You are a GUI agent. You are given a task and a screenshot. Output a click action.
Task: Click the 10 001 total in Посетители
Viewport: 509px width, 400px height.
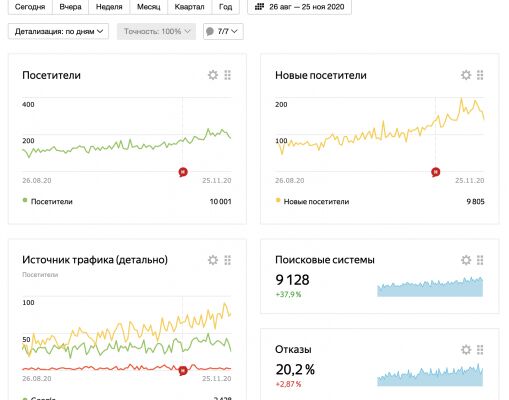220,201
